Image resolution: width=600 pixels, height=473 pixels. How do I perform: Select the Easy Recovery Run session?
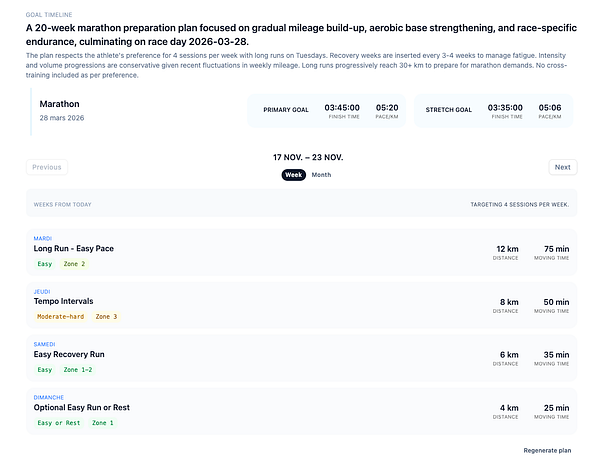(x=69, y=354)
